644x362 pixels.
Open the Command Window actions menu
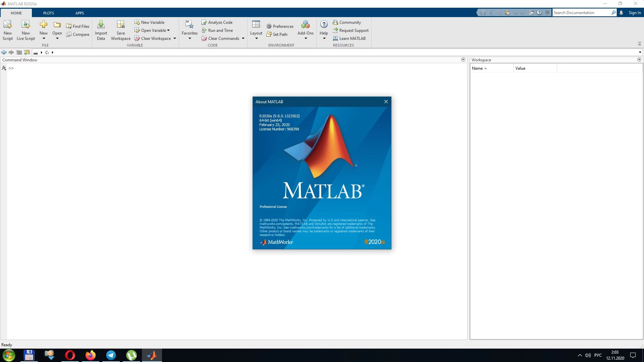pyautogui.click(x=463, y=60)
